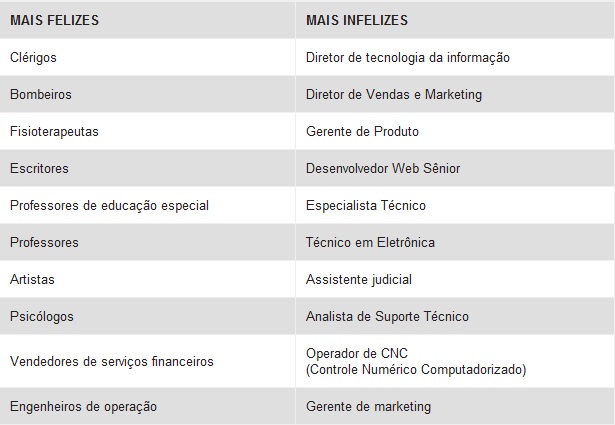This screenshot has width=615, height=425.
Task: Click Operador de CNC cell
Action: pos(416,361)
